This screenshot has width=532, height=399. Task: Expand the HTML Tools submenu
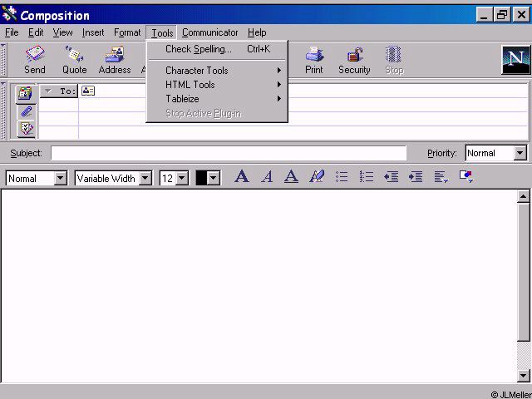tap(217, 85)
